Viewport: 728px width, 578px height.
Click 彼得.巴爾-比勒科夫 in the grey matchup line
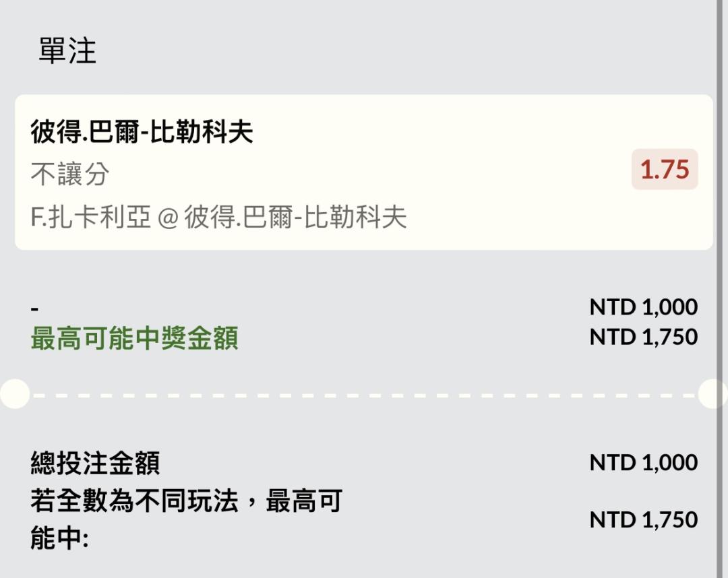(x=295, y=218)
